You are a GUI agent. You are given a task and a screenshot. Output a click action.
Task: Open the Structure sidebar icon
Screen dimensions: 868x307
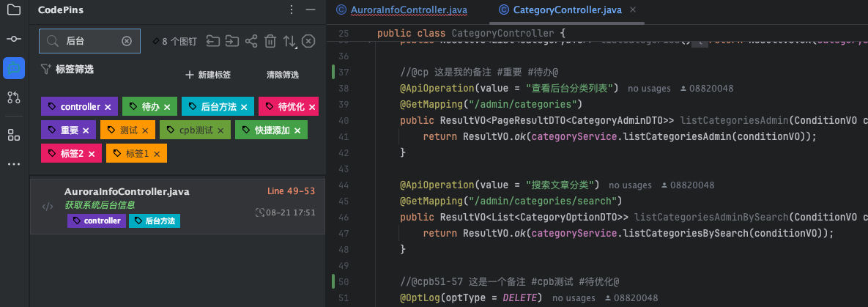coord(14,135)
